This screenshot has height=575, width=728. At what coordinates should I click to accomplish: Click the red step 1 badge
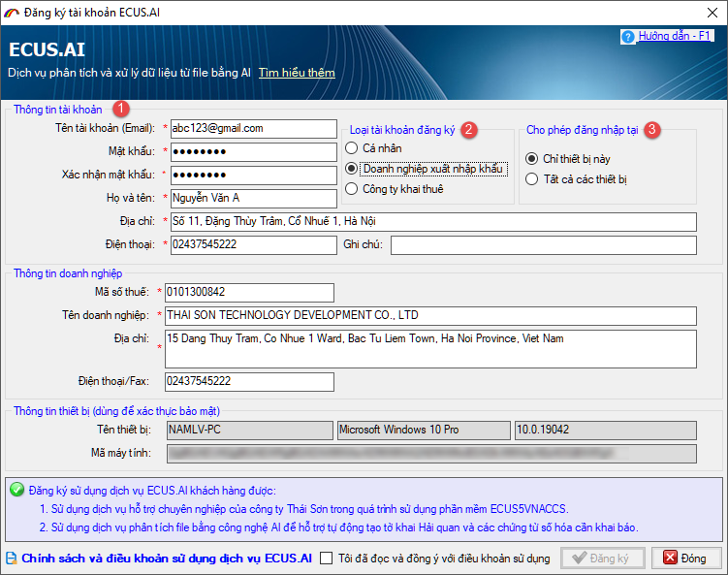pos(120,110)
